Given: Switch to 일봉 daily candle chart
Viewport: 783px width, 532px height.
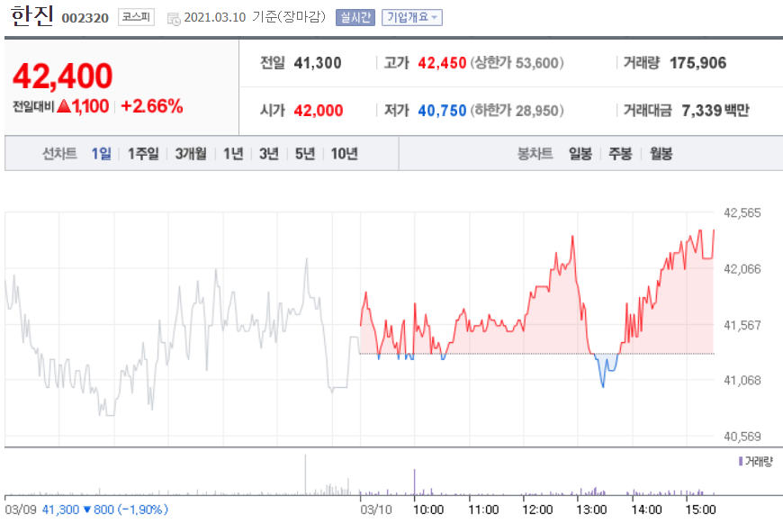Looking at the screenshot, I should (580, 153).
